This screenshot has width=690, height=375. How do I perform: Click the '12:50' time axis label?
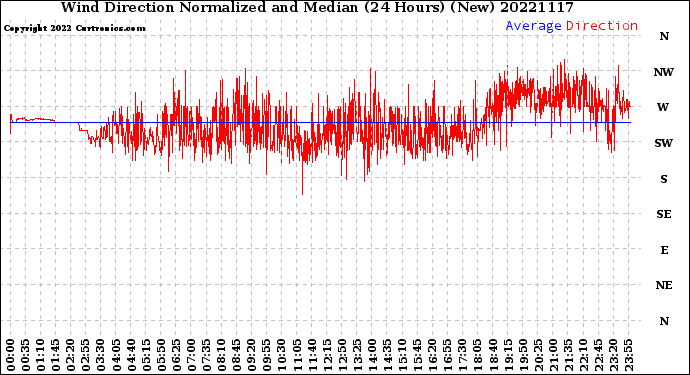point(342,355)
